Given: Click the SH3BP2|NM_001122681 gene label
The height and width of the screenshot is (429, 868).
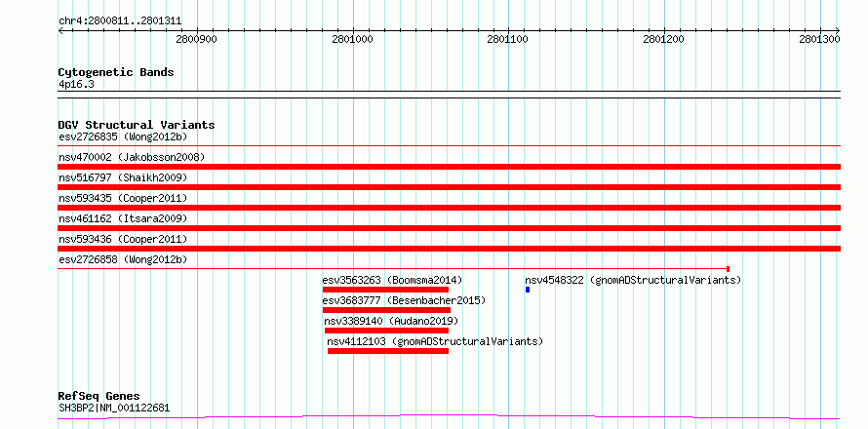Looking at the screenshot, I should (114, 409).
